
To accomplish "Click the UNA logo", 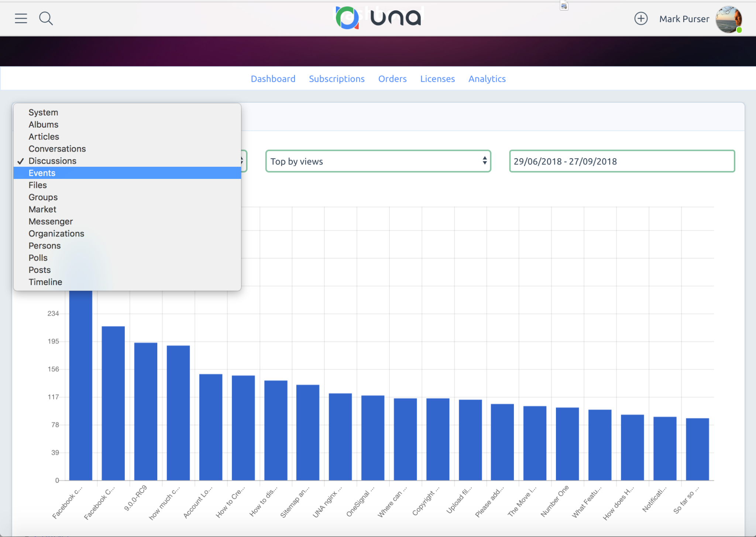I will tap(378, 18).
